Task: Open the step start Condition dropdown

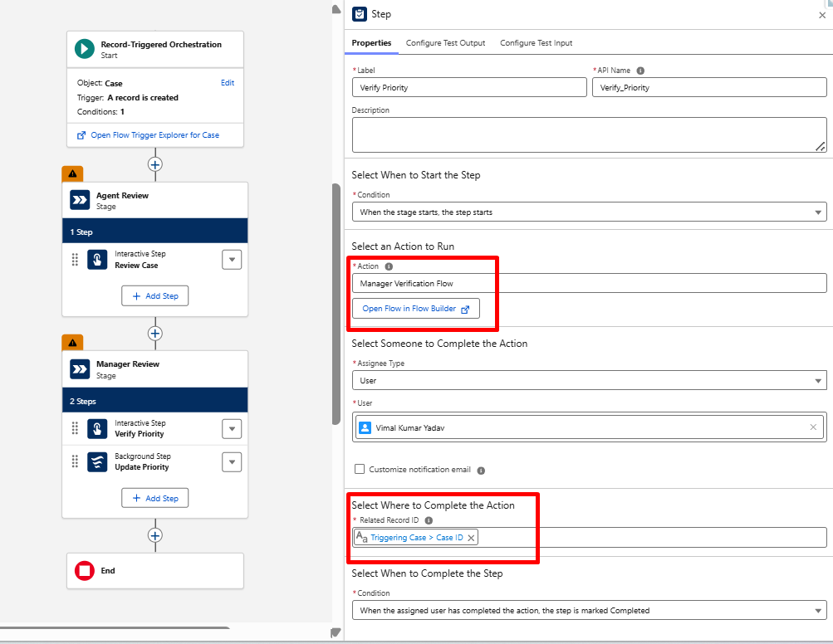Action: tap(589, 212)
